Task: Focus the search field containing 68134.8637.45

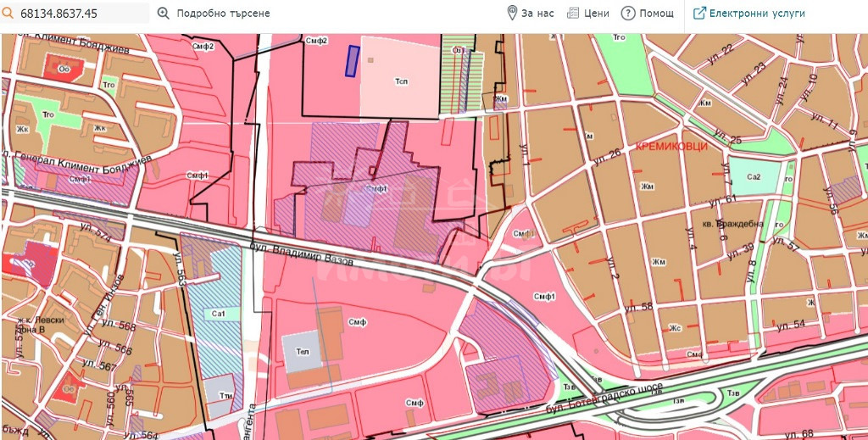Action: [82, 14]
